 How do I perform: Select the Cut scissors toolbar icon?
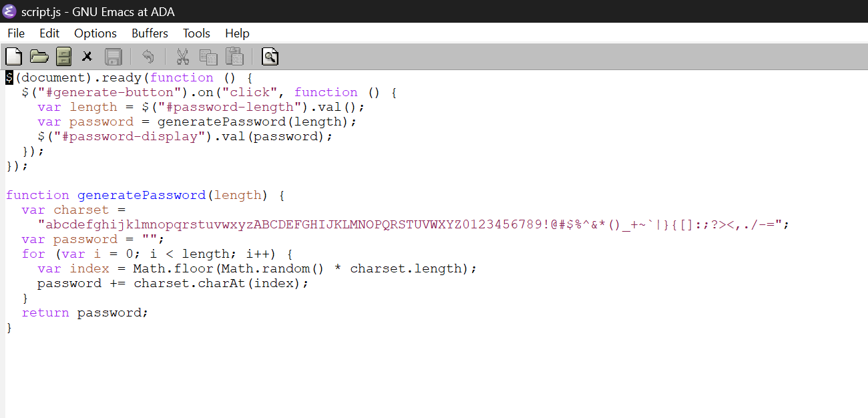pos(182,56)
